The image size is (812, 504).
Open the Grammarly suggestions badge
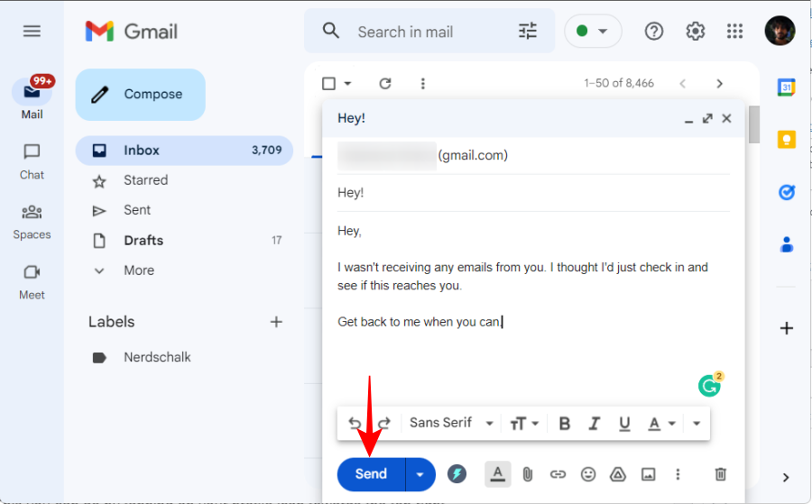[x=710, y=386]
